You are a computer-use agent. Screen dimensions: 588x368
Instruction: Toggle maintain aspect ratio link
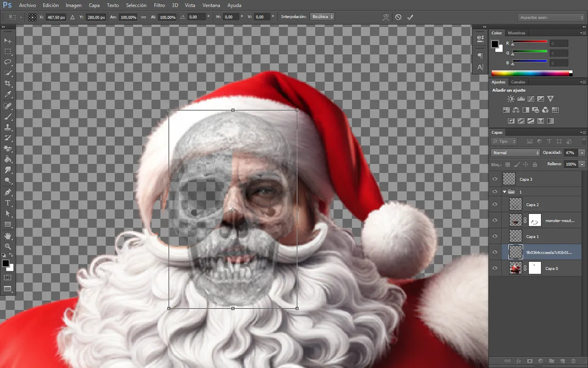pyautogui.click(x=143, y=17)
